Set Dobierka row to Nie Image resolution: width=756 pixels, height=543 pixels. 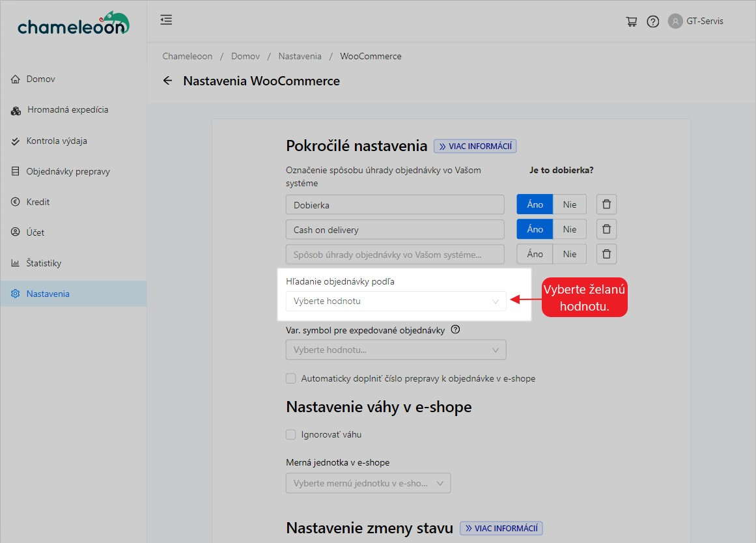[570, 204]
